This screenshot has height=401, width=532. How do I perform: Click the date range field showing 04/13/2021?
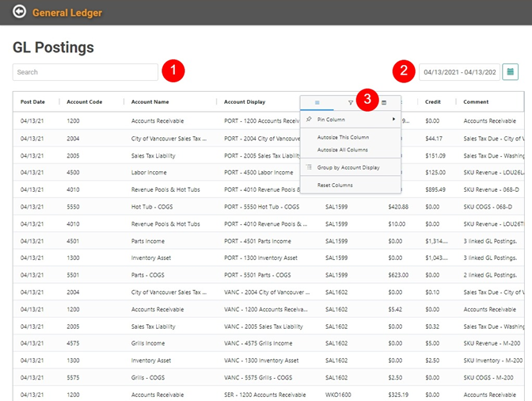[459, 72]
